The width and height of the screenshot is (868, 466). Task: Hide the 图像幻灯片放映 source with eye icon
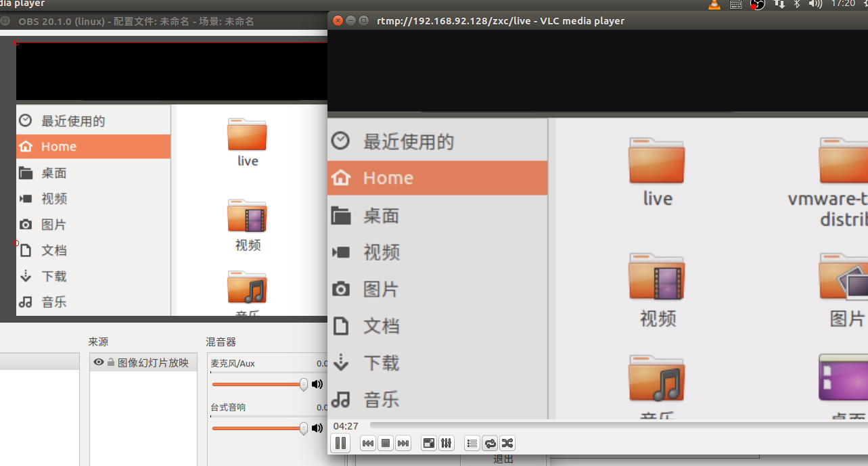(99, 363)
